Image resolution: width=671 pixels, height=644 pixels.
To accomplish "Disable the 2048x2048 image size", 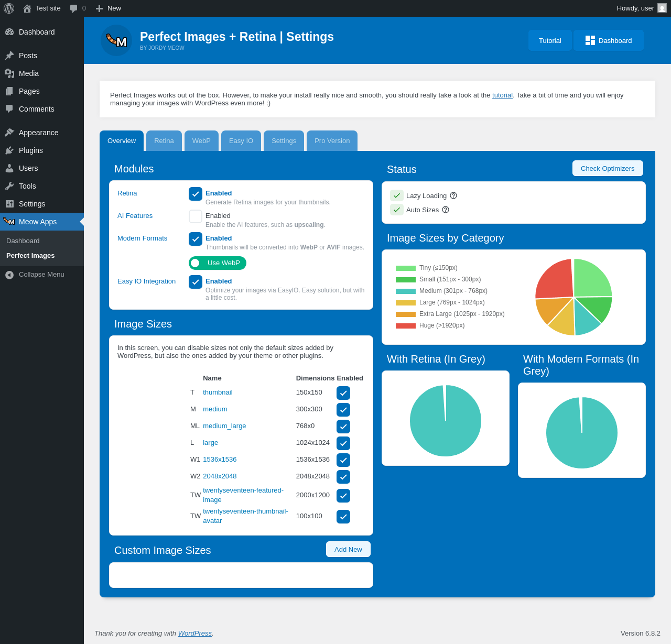I will (343, 477).
